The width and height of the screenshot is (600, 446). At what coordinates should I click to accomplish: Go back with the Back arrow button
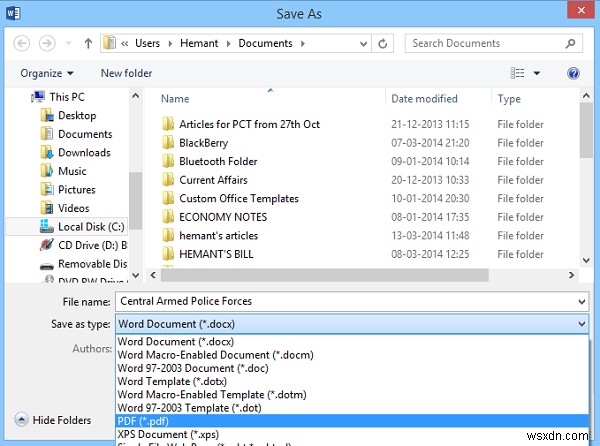pyautogui.click(x=21, y=43)
